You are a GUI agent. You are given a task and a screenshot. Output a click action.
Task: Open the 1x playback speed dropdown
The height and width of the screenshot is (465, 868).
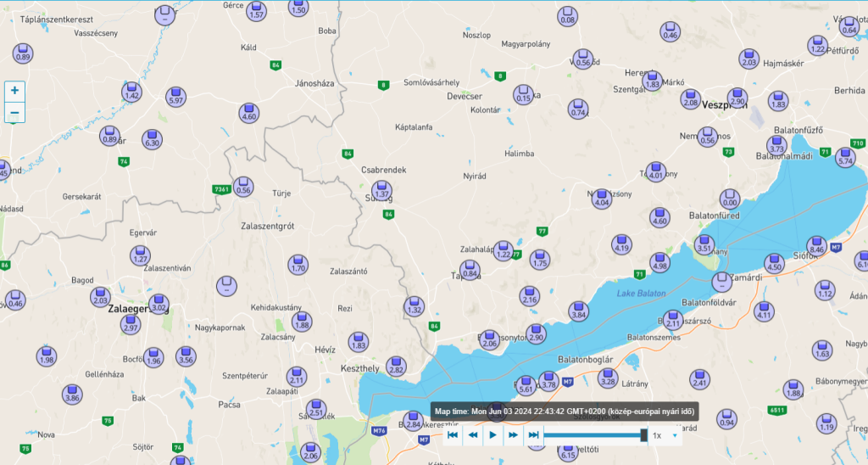pyautogui.click(x=665, y=435)
